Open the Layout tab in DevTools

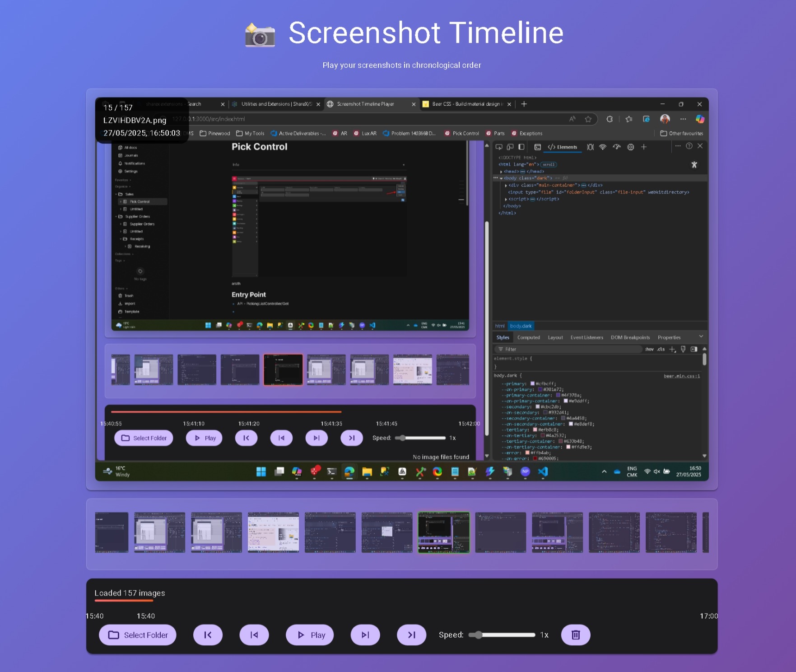pos(555,337)
